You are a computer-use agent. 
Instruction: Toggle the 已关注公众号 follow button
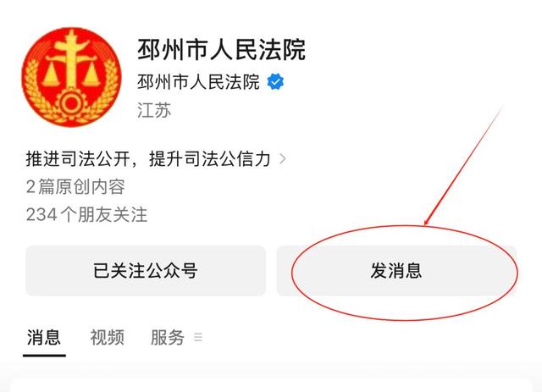[x=146, y=271]
